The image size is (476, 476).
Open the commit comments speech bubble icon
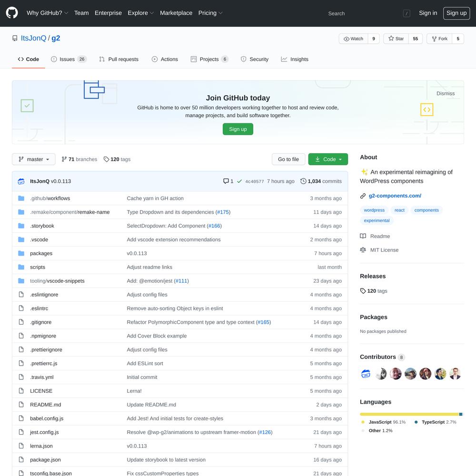[x=226, y=181]
